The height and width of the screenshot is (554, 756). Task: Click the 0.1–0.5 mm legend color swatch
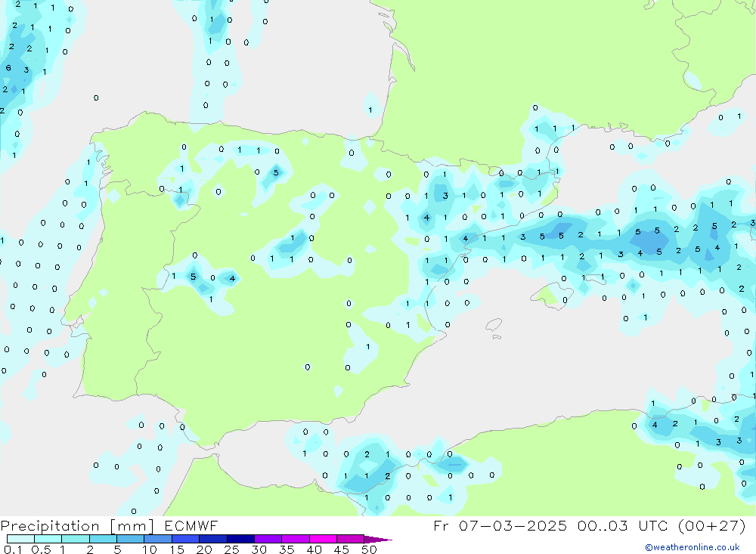[x=20, y=539]
